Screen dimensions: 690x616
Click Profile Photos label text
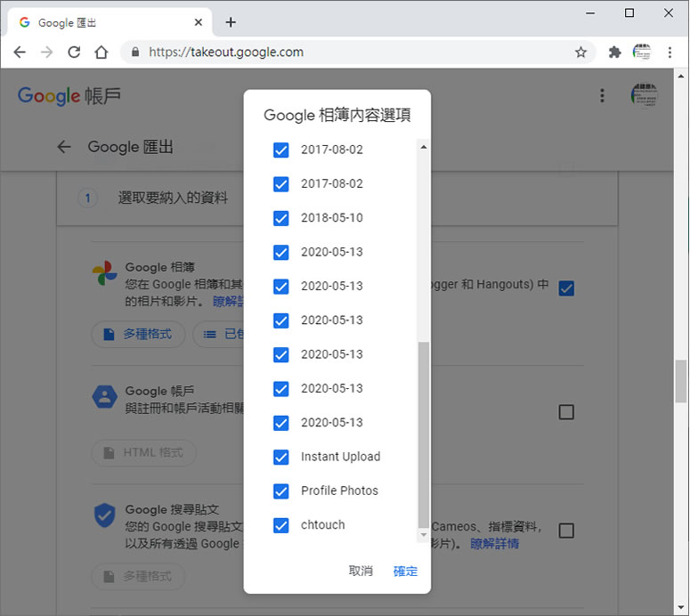(339, 490)
